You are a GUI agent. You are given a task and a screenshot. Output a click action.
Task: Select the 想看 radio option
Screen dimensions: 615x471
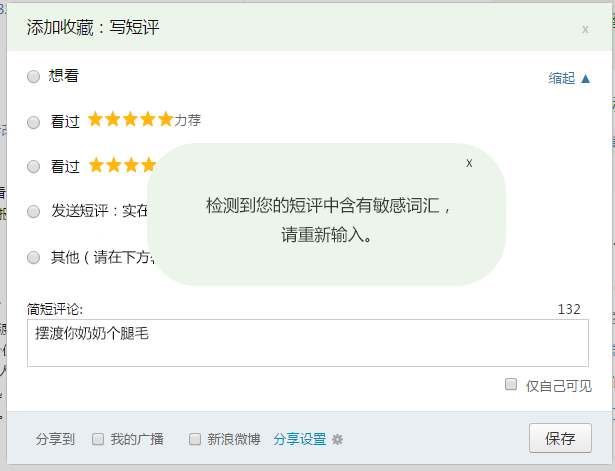pos(34,76)
